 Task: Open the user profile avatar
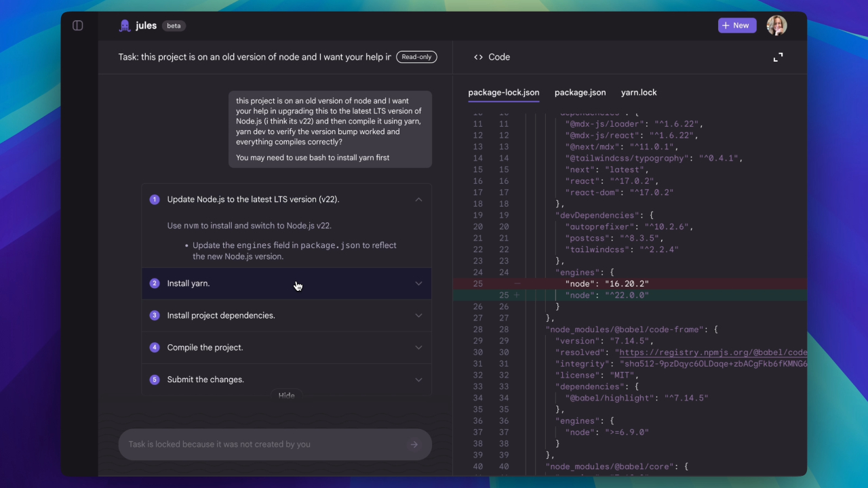776,26
